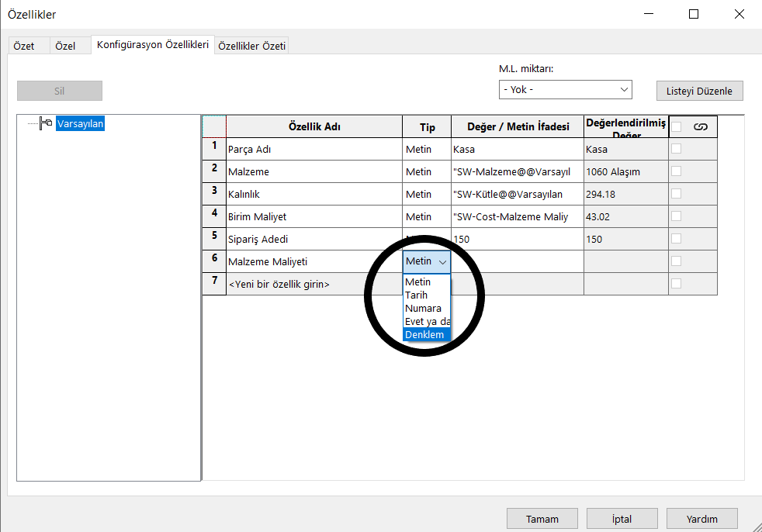Image resolution: width=762 pixels, height=532 pixels.
Task: Collapse the Tip dropdown for Malzeme Maliyeti
Action: (x=442, y=262)
